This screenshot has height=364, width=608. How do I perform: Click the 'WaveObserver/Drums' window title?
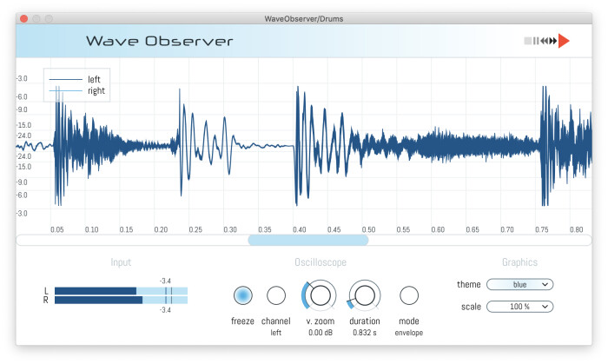[304, 18]
